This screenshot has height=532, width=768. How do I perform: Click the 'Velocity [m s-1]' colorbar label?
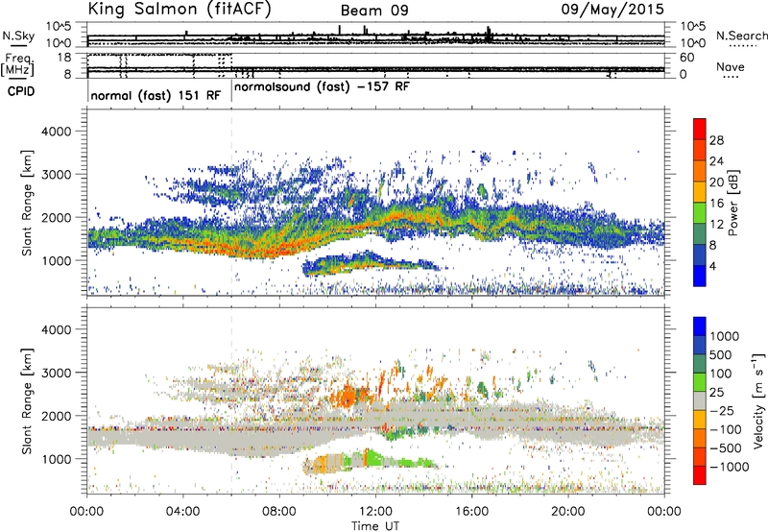pyautogui.click(x=758, y=400)
